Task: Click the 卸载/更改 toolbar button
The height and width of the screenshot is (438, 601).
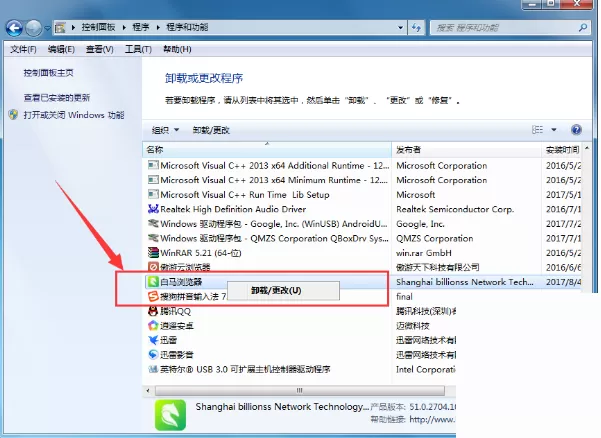Action: 211,130
